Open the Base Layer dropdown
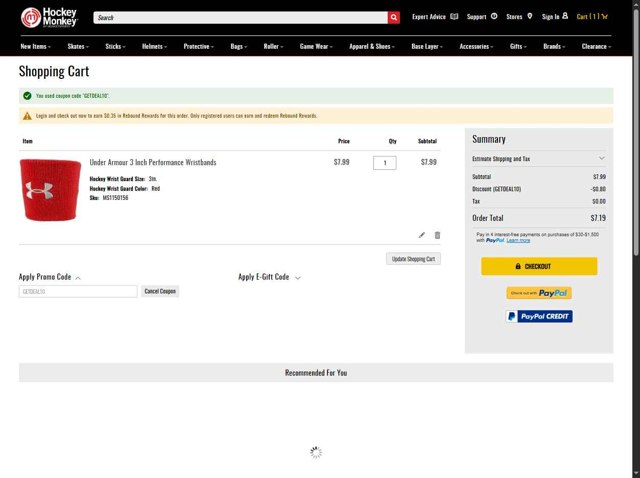 (x=427, y=47)
